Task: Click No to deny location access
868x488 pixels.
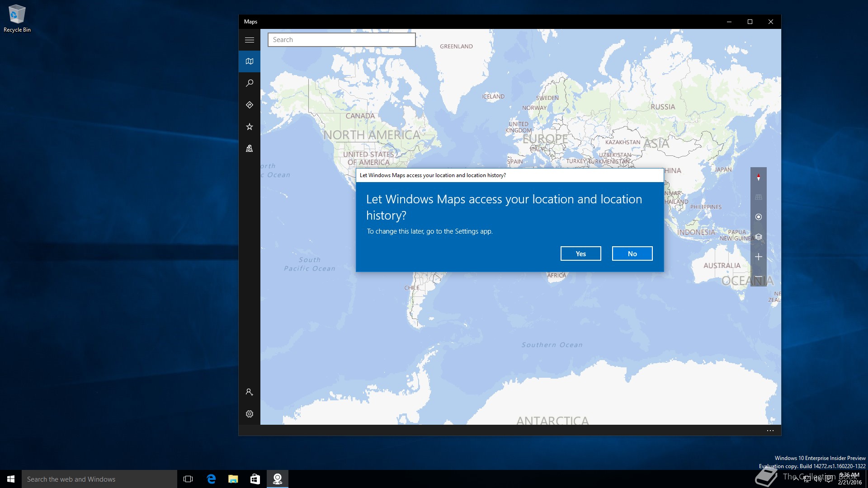Action: (632, 253)
